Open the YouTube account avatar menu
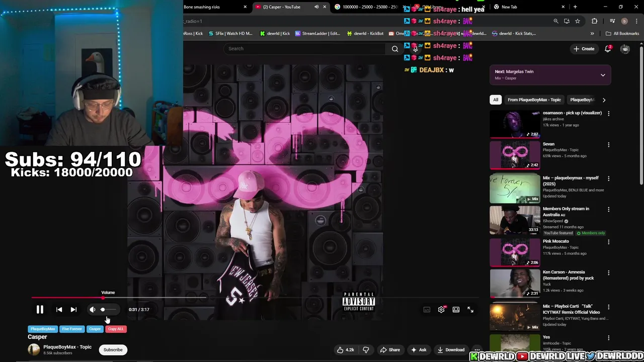 (625, 49)
